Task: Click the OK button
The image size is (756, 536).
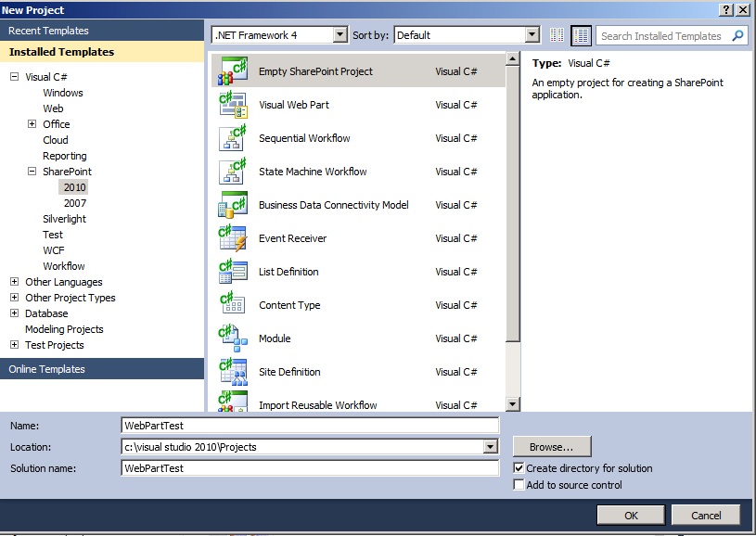Action: tap(631, 516)
